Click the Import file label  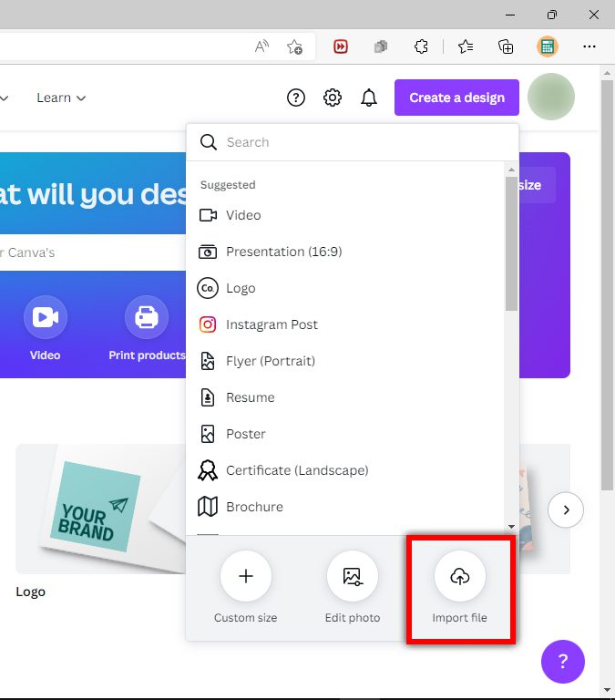point(460,617)
